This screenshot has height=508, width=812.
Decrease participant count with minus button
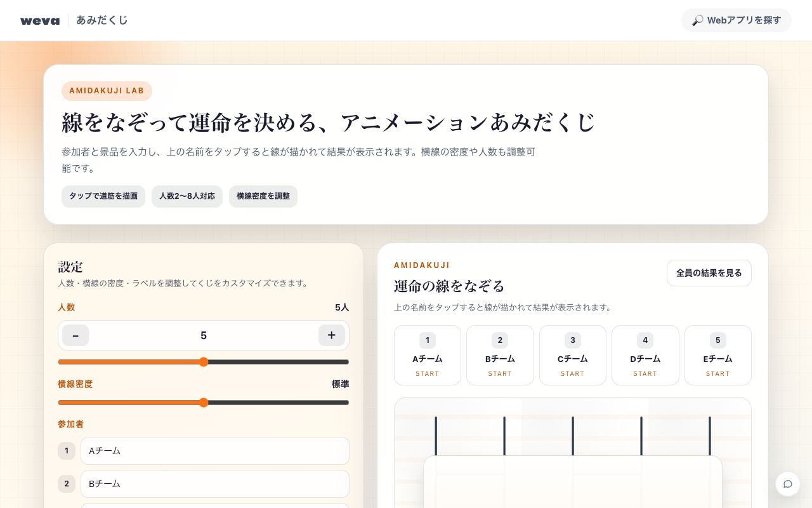pos(75,335)
